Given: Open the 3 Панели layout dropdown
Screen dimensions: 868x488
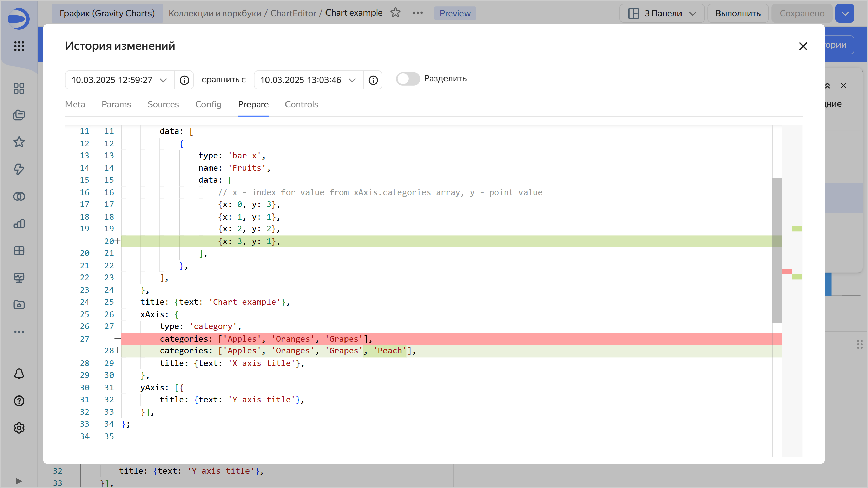Looking at the screenshot, I should pos(662,13).
